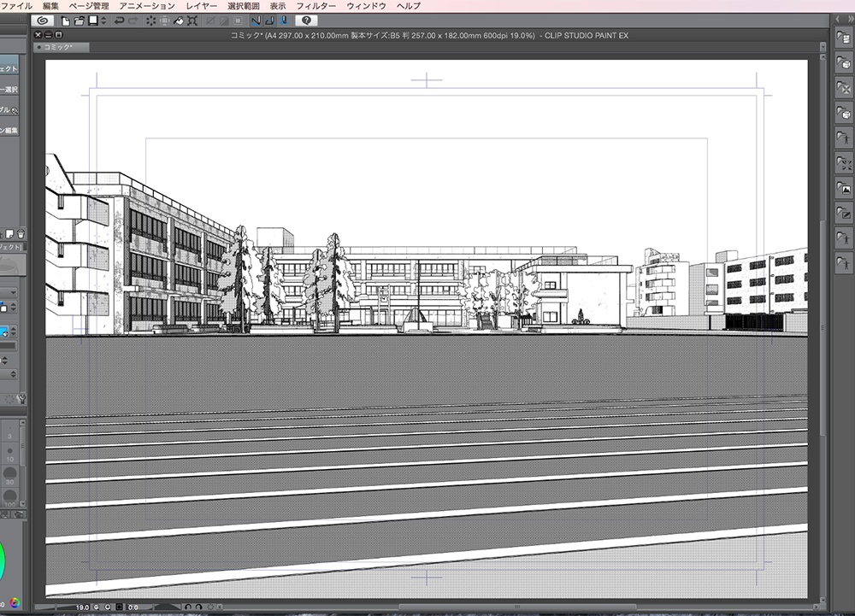This screenshot has width=855, height=616.
Task: Click the create sub tool copy icon
Action: (x=9, y=234)
